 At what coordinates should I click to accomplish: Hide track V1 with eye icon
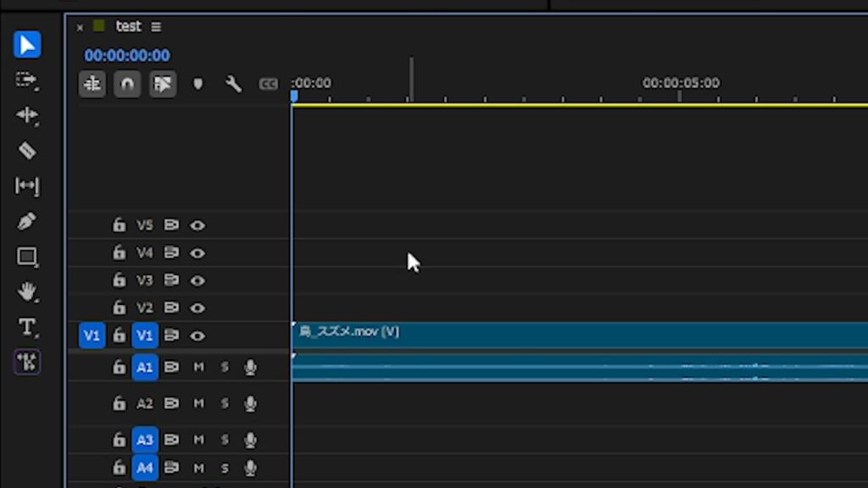click(198, 335)
